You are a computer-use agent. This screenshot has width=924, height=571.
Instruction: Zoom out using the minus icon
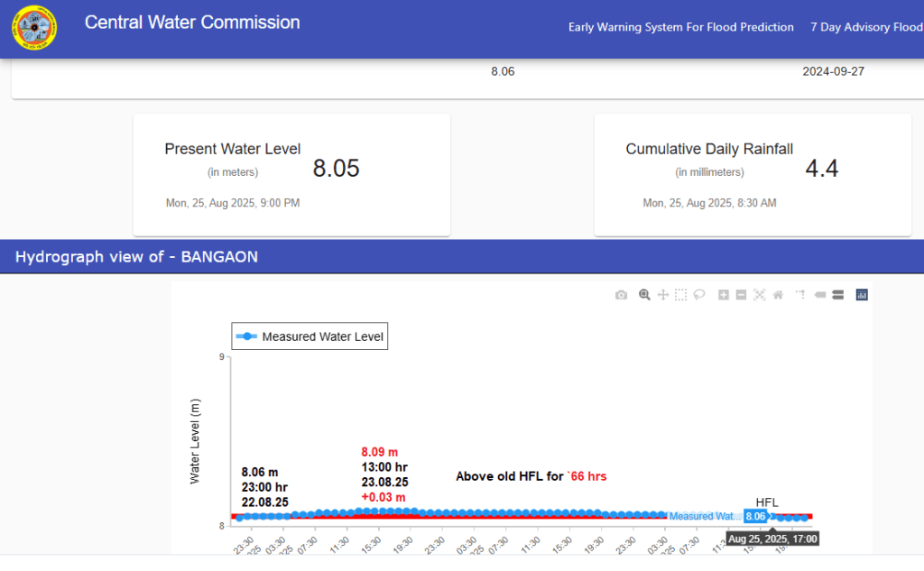click(x=741, y=295)
